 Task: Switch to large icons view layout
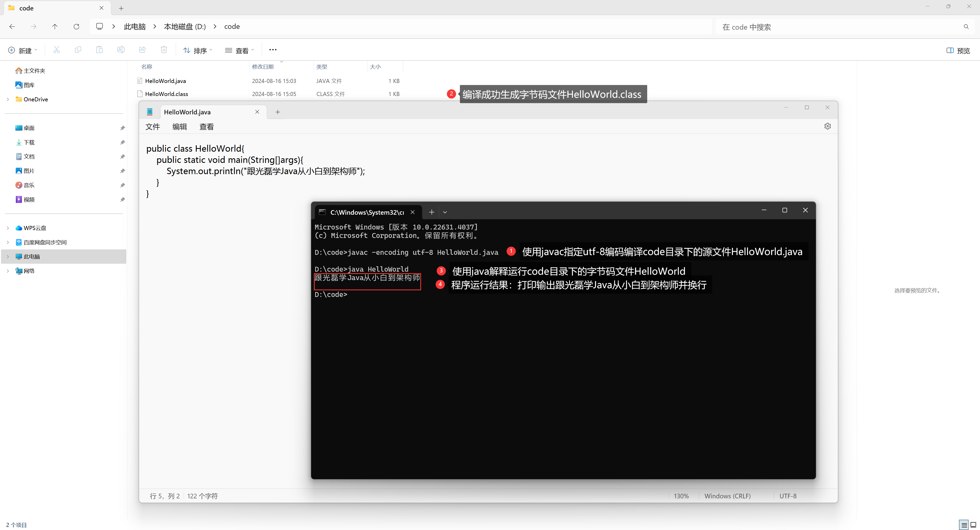pos(974,525)
